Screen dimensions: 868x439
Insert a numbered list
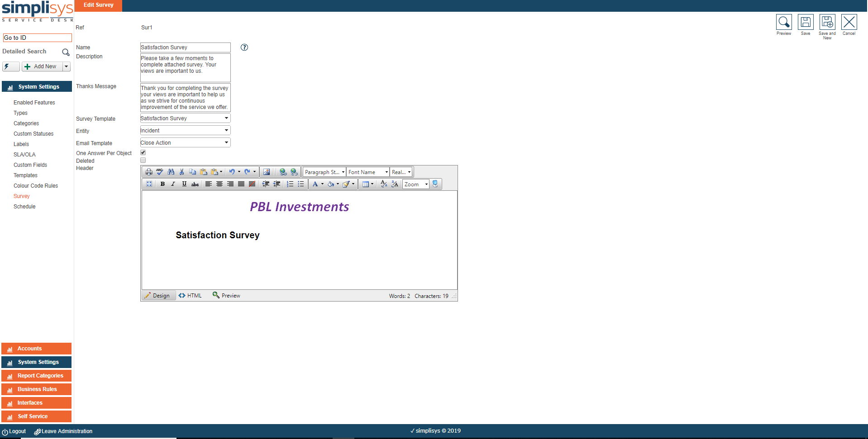coord(290,184)
